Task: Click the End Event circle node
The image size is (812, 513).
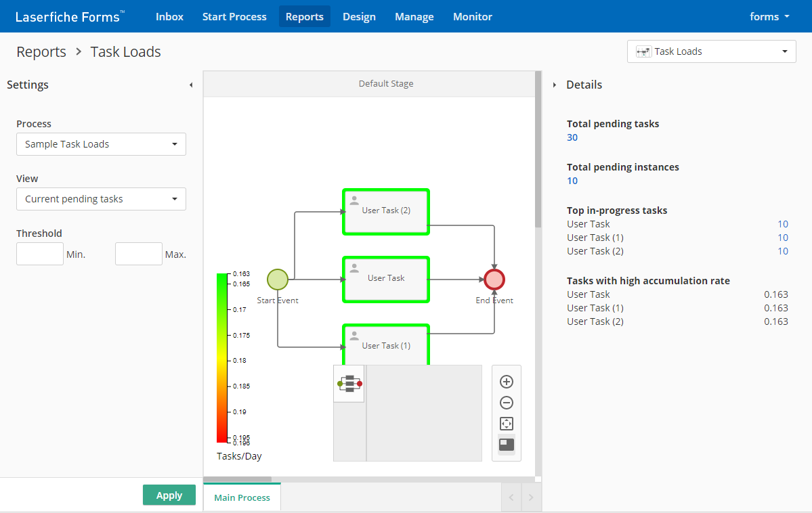Action: tap(494, 279)
